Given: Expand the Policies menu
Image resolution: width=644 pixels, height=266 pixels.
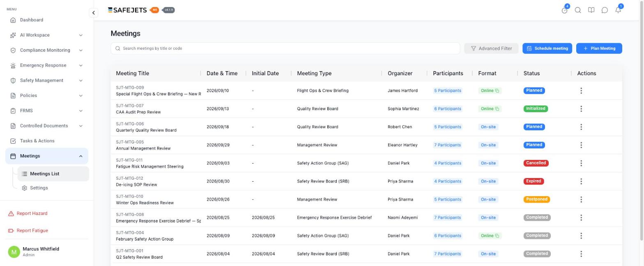Looking at the screenshot, I should (x=47, y=95).
